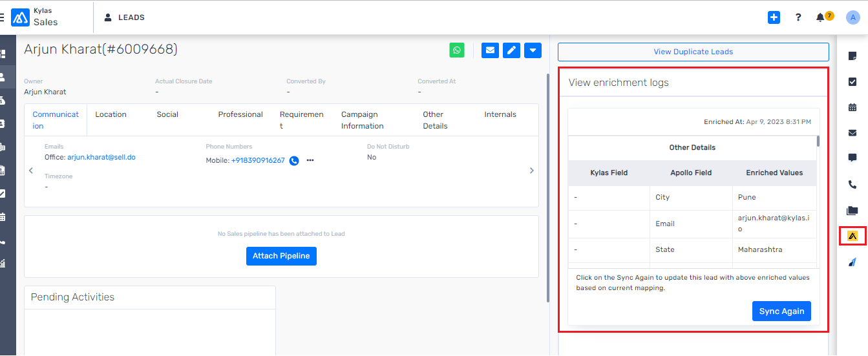Click lead title 'Arjun Kharat(#6009668)'
This screenshot has height=356, width=868.
[101, 49]
